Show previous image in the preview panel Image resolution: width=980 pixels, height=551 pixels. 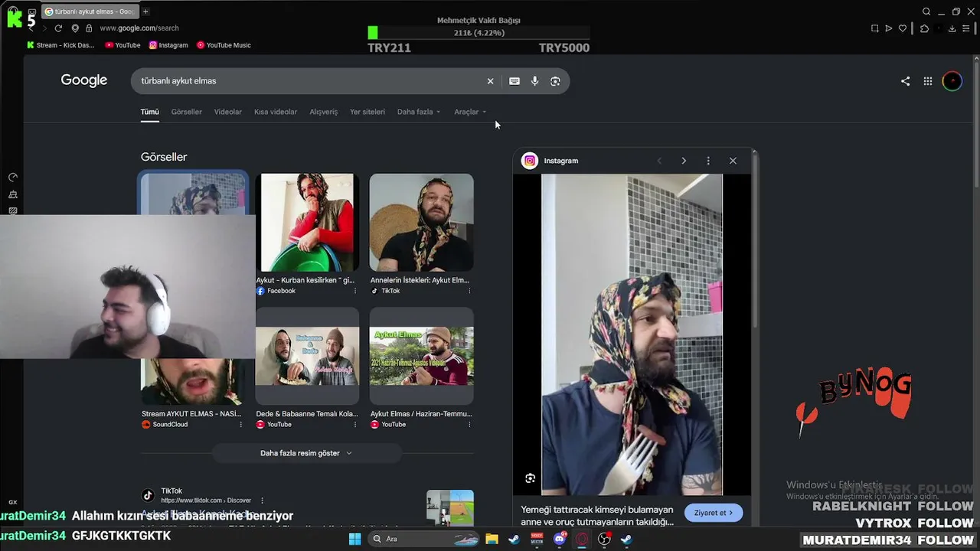click(x=659, y=161)
